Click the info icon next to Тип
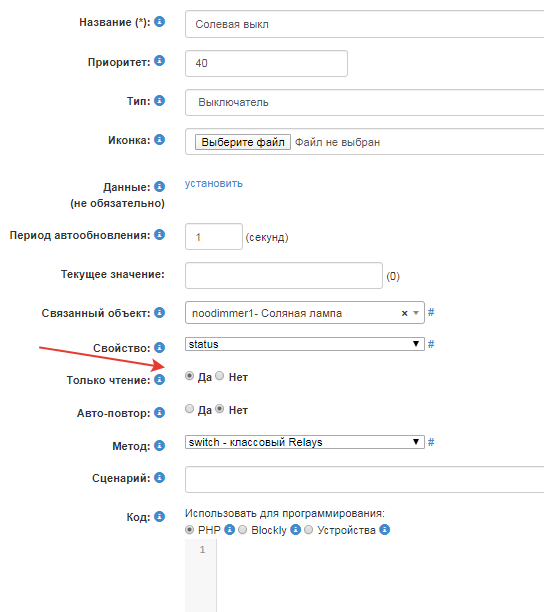Viewport: 544px width, 612px height. tap(159, 100)
